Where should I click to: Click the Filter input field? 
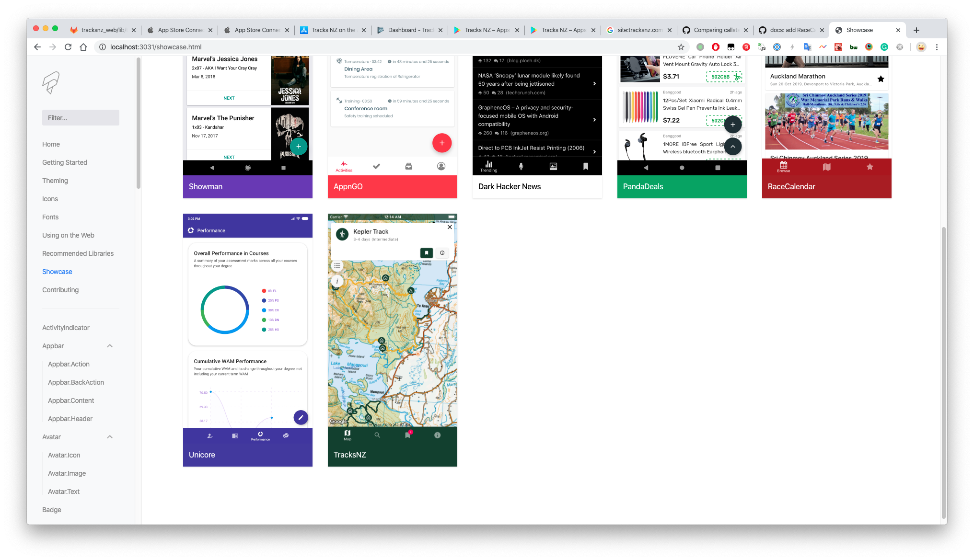81,118
